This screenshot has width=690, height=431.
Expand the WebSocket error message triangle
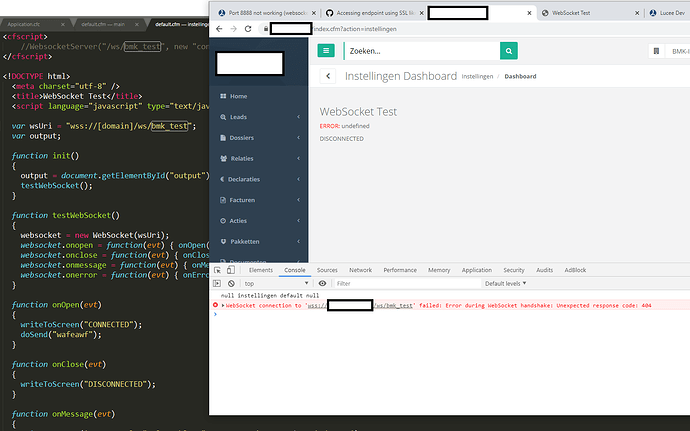[x=223, y=305]
